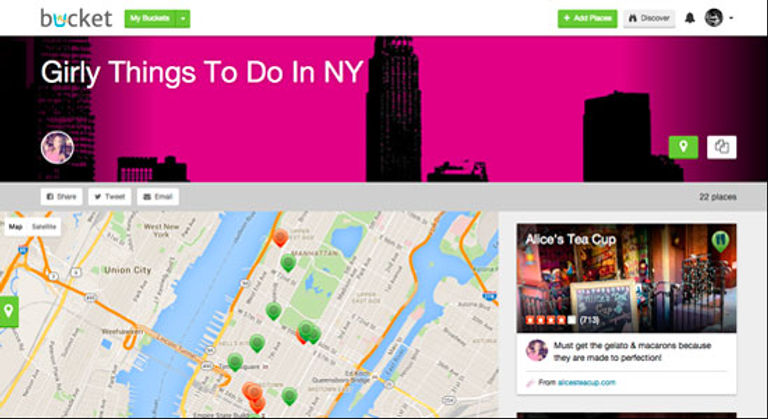Open My Buckets
Viewport: 768px width, 419px height.
click(150, 19)
